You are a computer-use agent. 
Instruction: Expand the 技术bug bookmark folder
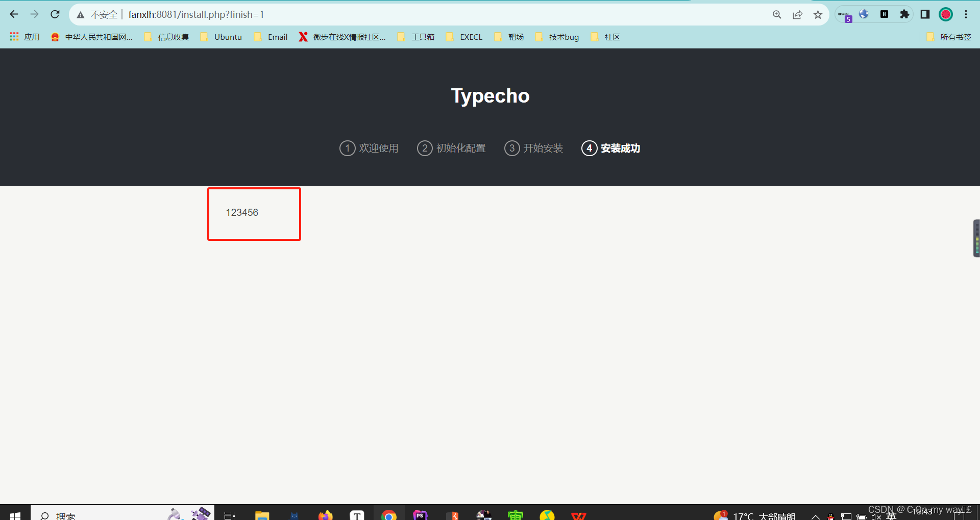pyautogui.click(x=557, y=37)
